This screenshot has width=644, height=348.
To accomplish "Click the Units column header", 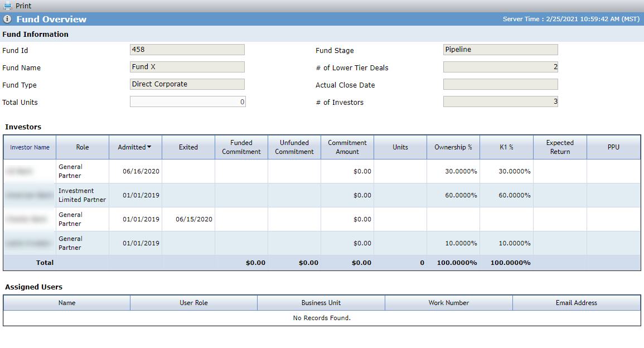I will [x=400, y=147].
